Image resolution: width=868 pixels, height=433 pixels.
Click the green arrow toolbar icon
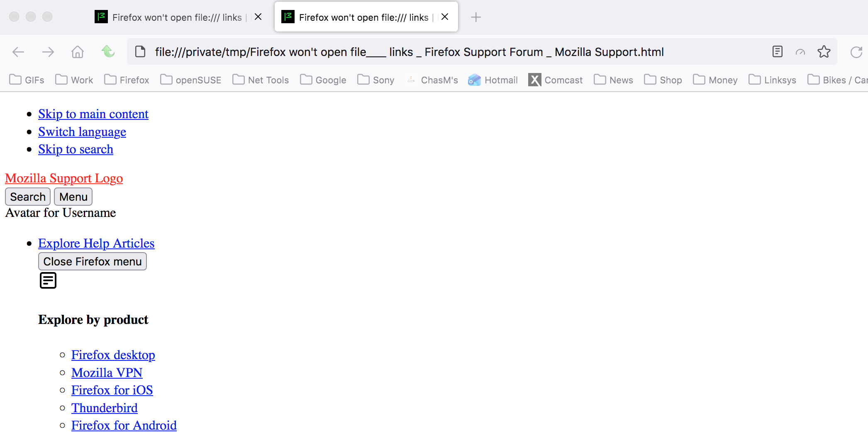tap(108, 51)
